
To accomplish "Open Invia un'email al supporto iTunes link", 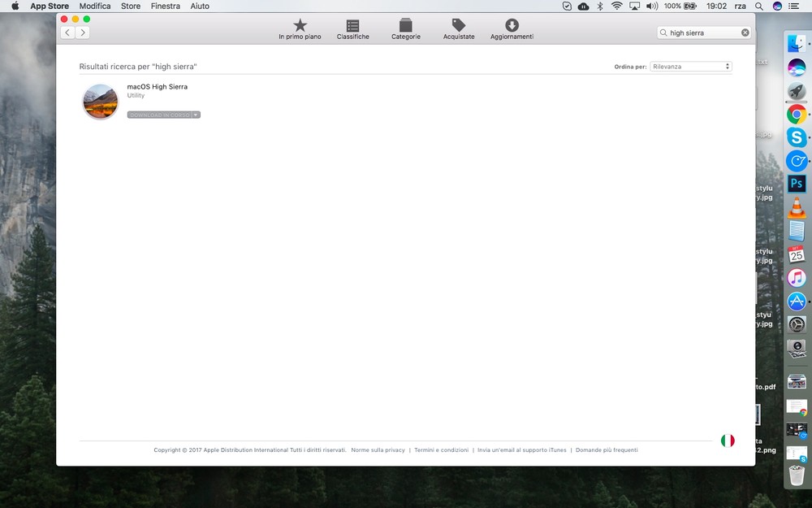I will pyautogui.click(x=522, y=450).
